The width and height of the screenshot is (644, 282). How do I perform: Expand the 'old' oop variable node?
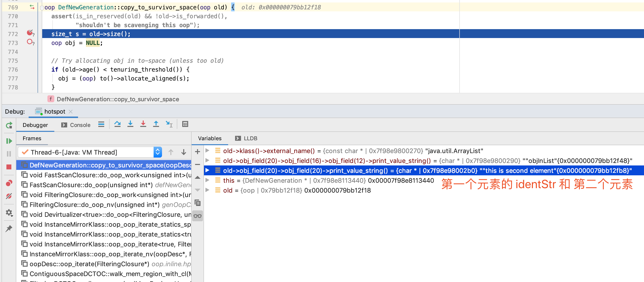point(207,190)
